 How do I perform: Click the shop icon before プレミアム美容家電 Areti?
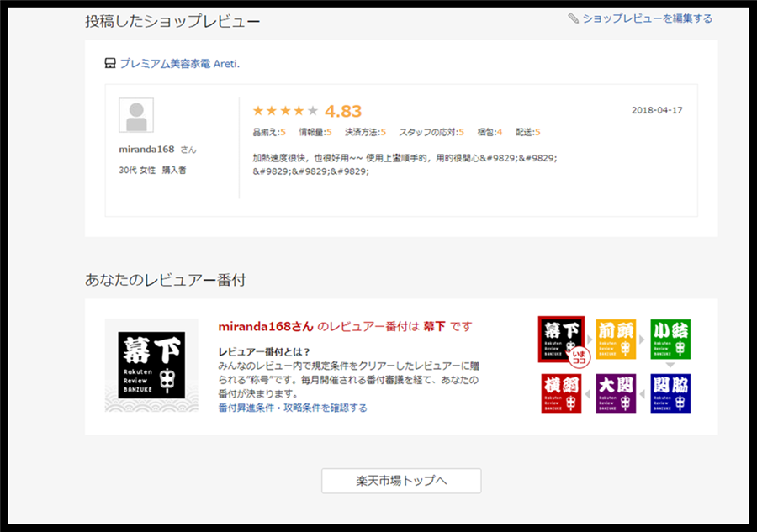pos(109,63)
